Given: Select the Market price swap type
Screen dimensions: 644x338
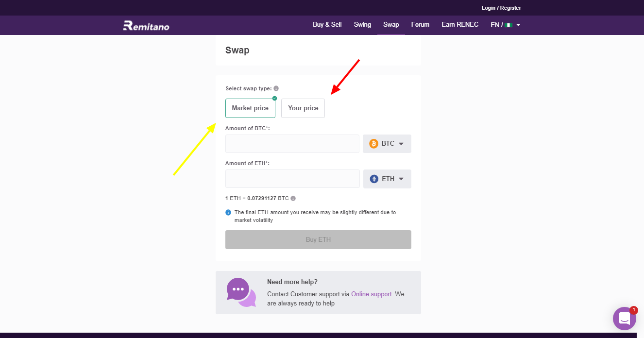Looking at the screenshot, I should pos(250,108).
